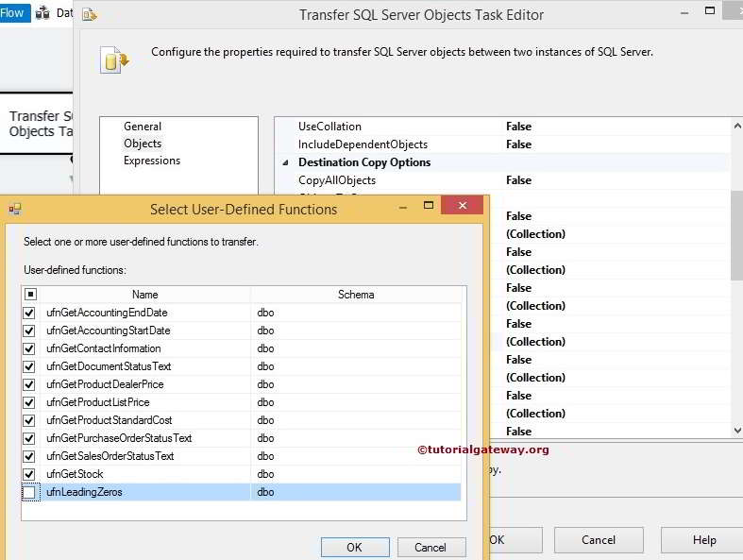Uncheck ufnGetProductStandardCost checkbox
Screen dimensions: 743x560
29,420
